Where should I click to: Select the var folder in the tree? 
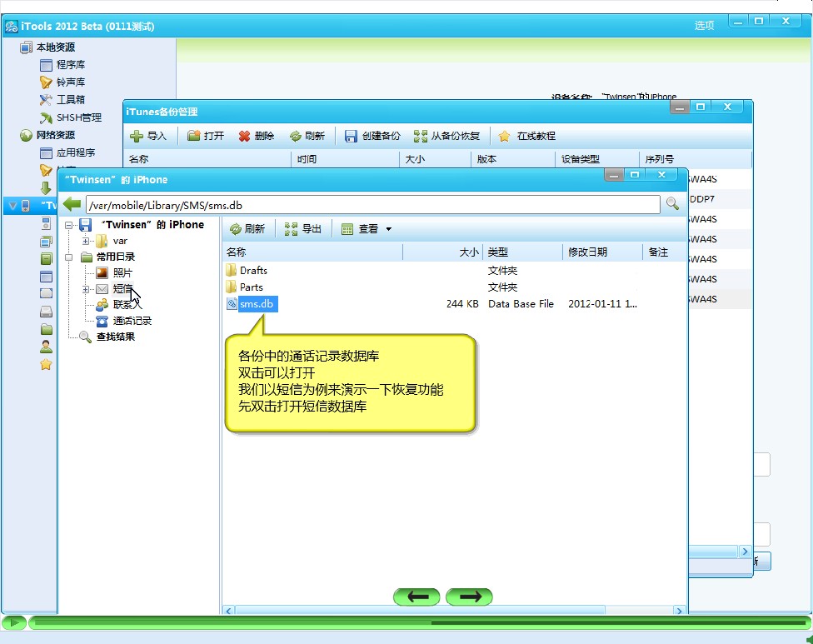coord(112,241)
